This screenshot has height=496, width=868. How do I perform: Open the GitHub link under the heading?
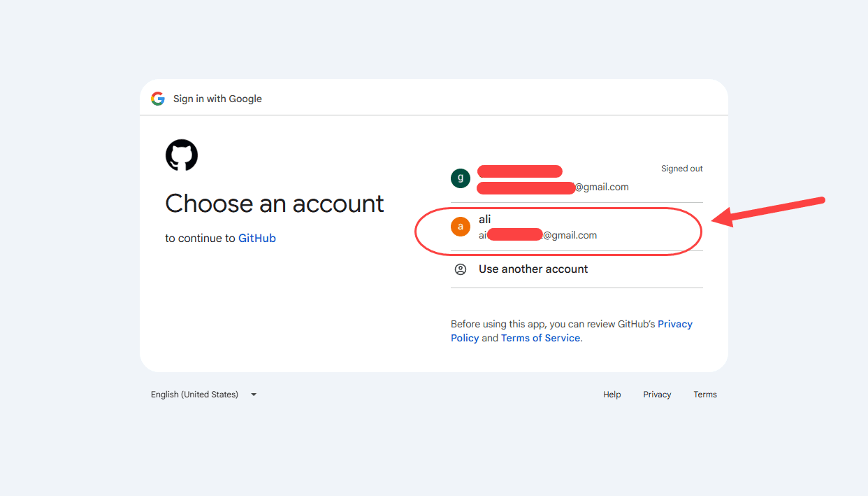(x=257, y=239)
